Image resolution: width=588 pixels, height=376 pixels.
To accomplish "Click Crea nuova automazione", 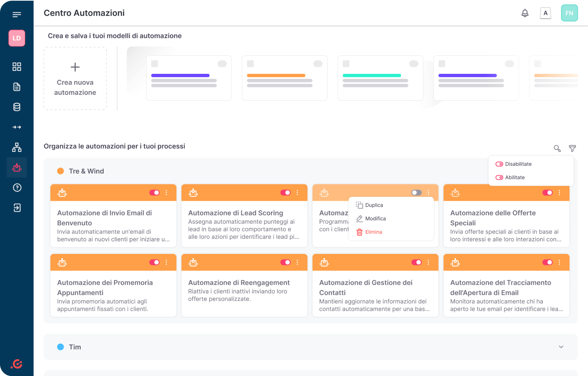I will (x=75, y=79).
